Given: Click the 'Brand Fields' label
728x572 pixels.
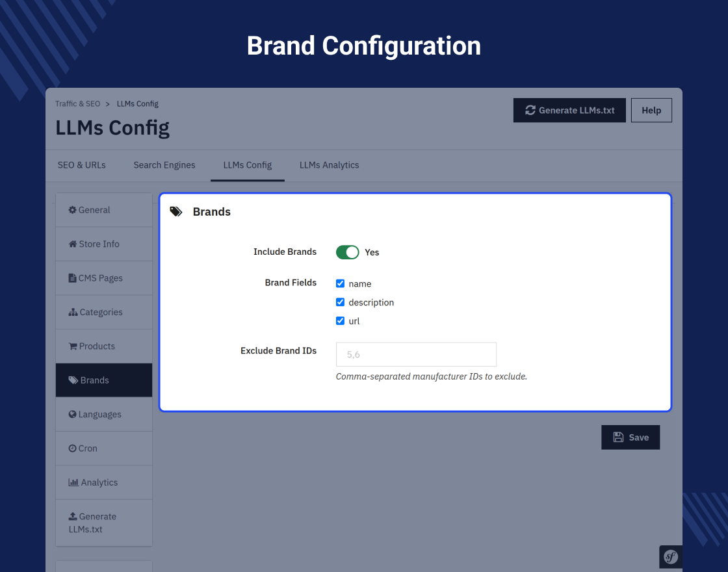Looking at the screenshot, I should [x=291, y=283].
